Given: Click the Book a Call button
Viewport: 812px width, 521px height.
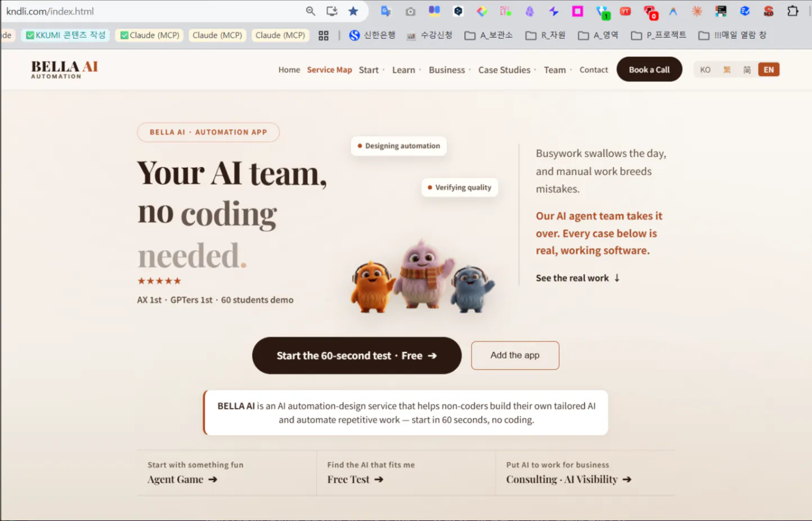Looking at the screenshot, I should (649, 69).
